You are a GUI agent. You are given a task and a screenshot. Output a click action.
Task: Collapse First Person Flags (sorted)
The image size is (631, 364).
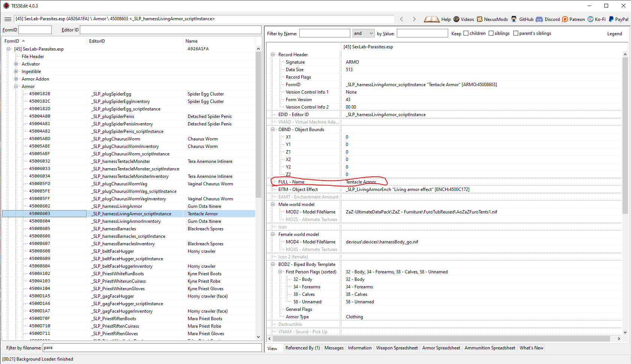(x=280, y=272)
